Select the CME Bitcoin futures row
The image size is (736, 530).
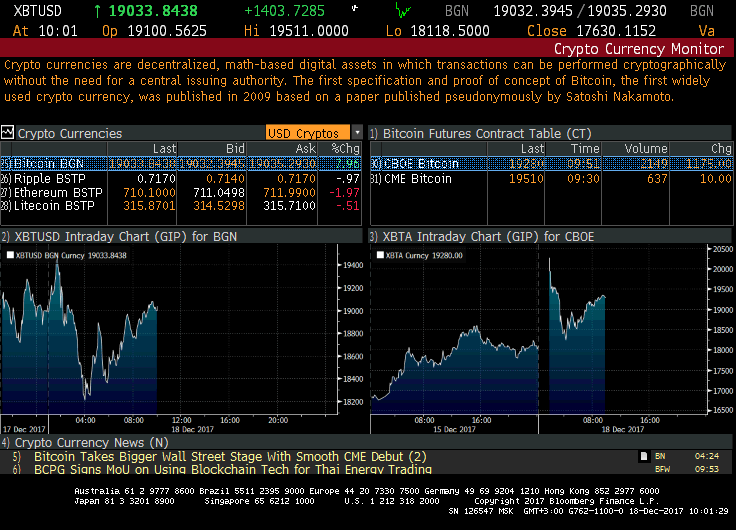pyautogui.click(x=551, y=178)
